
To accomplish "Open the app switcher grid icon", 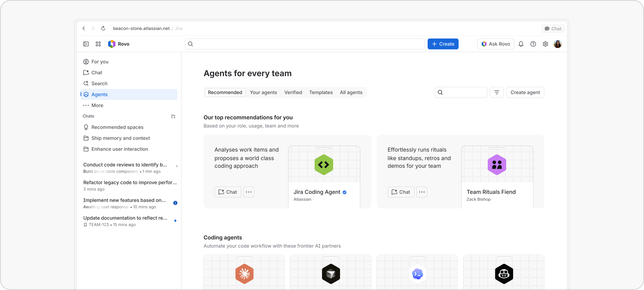I will (98, 44).
